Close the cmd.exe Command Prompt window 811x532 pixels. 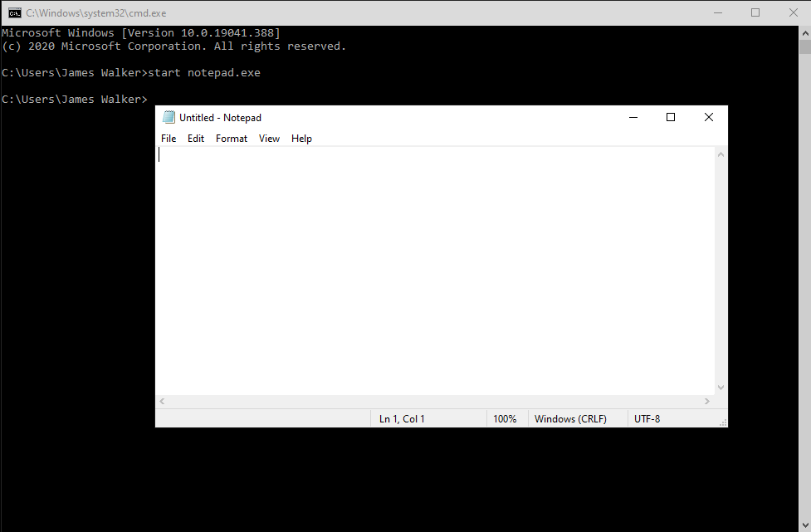tap(793, 12)
